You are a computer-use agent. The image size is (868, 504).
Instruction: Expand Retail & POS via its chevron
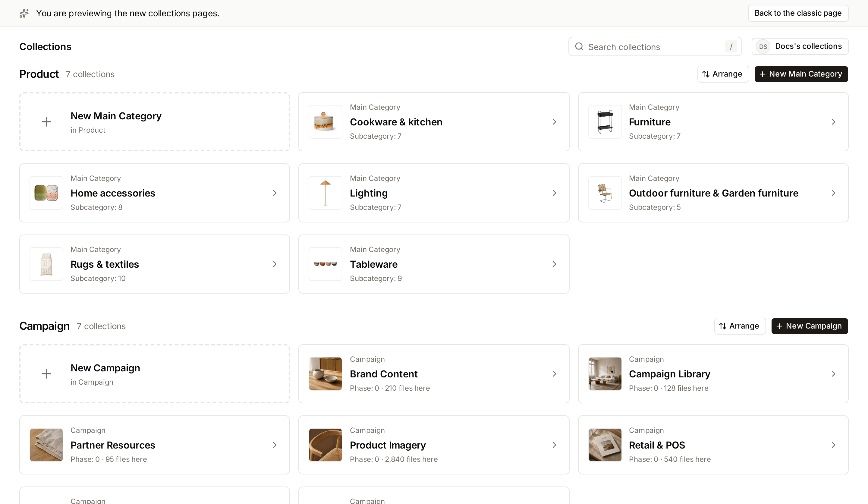[833, 445]
